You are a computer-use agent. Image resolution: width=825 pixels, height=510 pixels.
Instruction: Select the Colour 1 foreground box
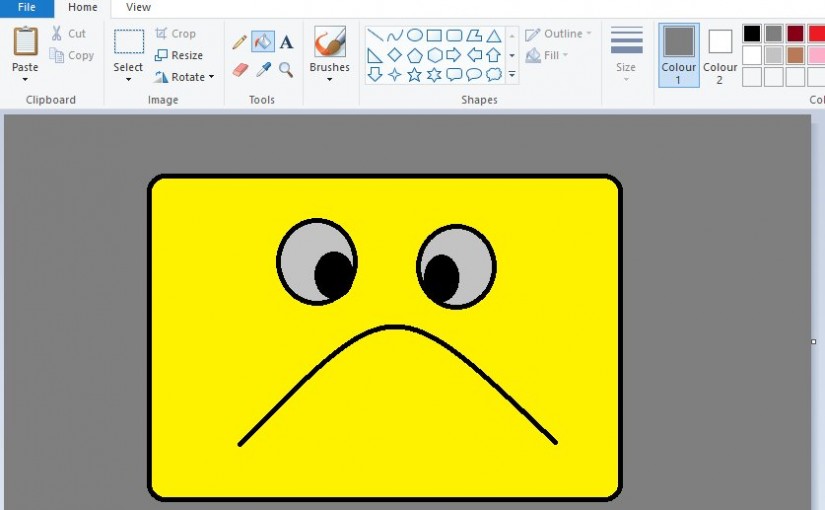(679, 55)
